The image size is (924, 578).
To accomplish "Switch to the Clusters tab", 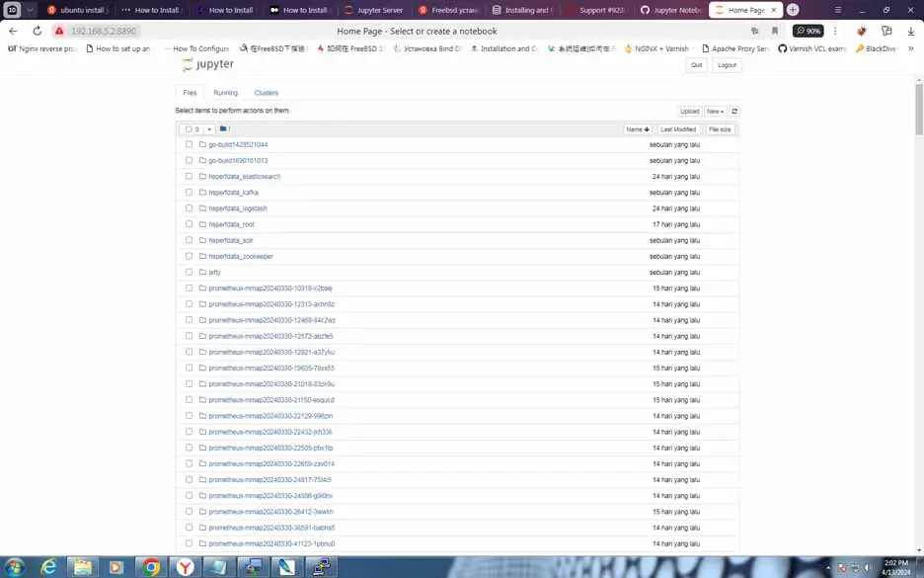I will (x=267, y=93).
